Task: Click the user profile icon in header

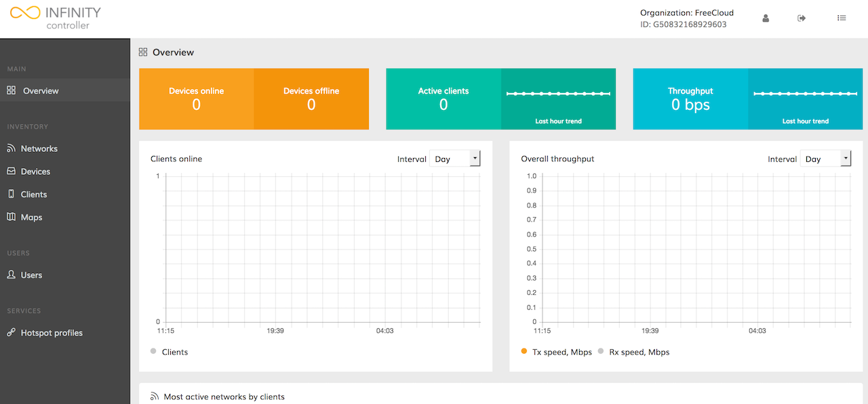Action: [766, 18]
